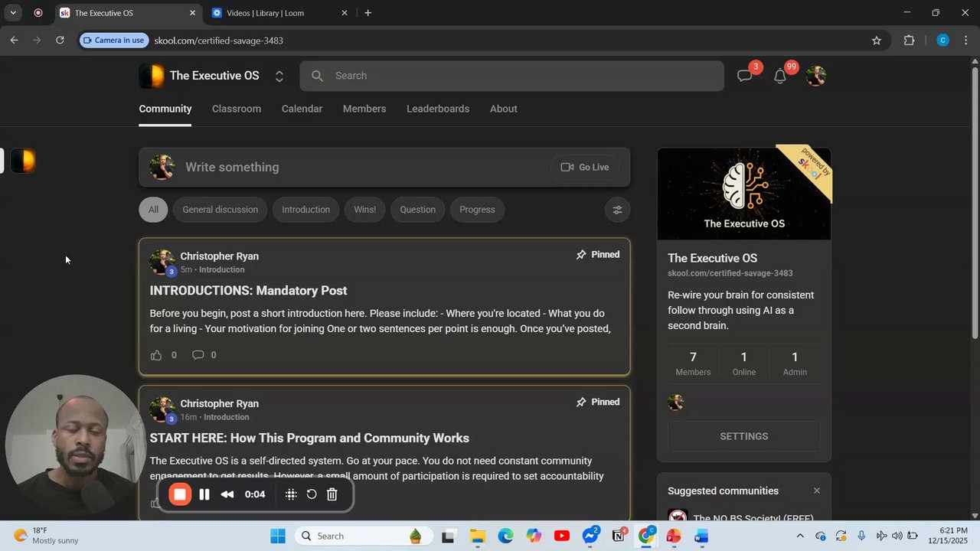Image resolution: width=980 pixels, height=551 pixels.
Task: Open the taskbar volume control
Action: click(x=897, y=536)
